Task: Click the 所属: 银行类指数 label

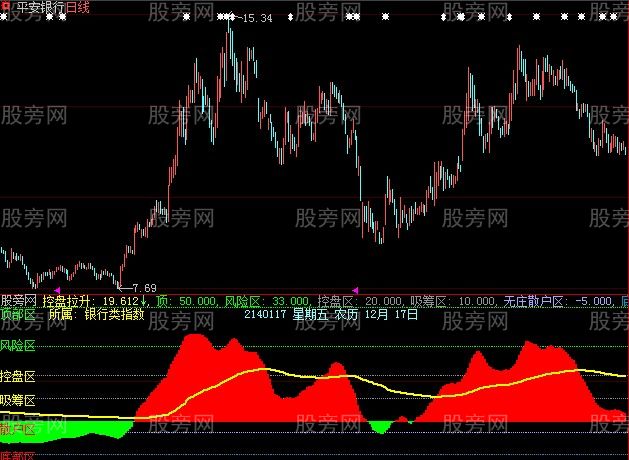Action: point(96,313)
